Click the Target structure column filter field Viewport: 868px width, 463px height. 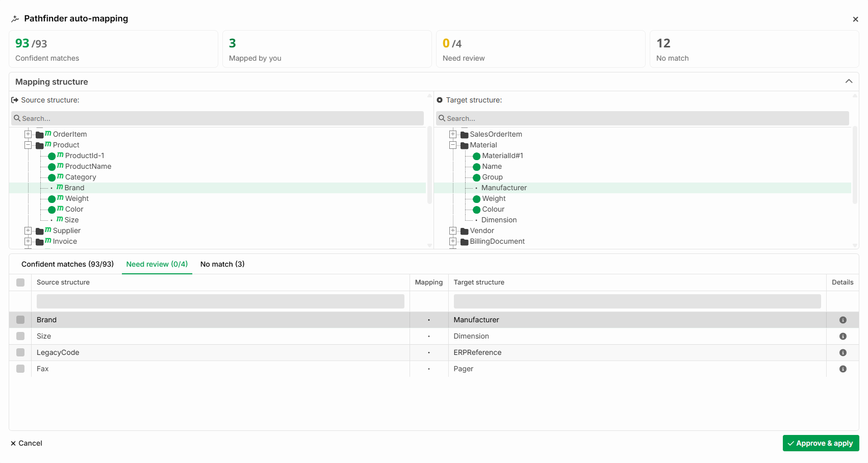637,301
